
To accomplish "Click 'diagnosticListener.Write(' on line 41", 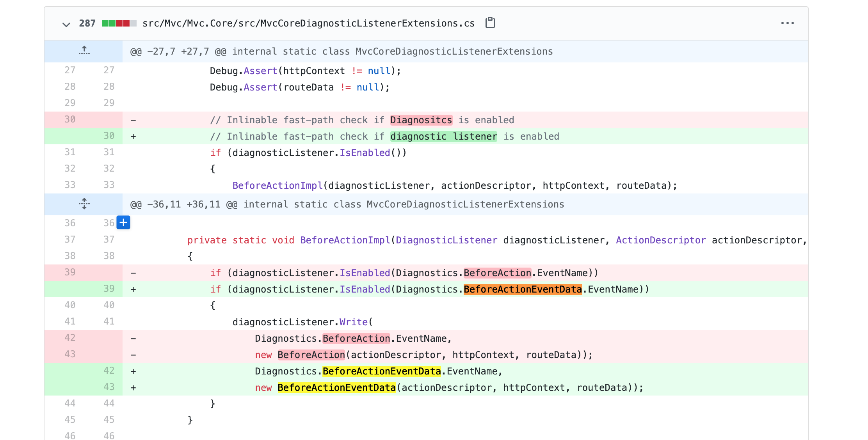I will pyautogui.click(x=303, y=322).
